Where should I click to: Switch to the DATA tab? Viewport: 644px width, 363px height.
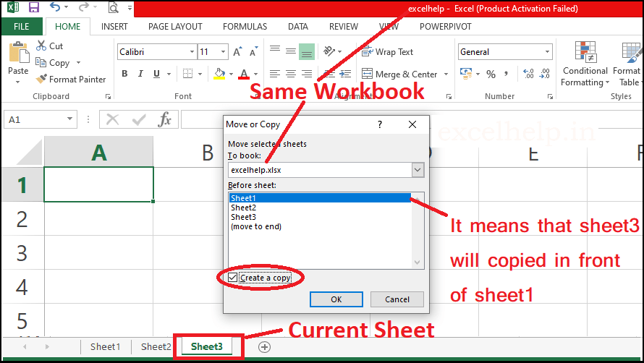[x=298, y=27]
